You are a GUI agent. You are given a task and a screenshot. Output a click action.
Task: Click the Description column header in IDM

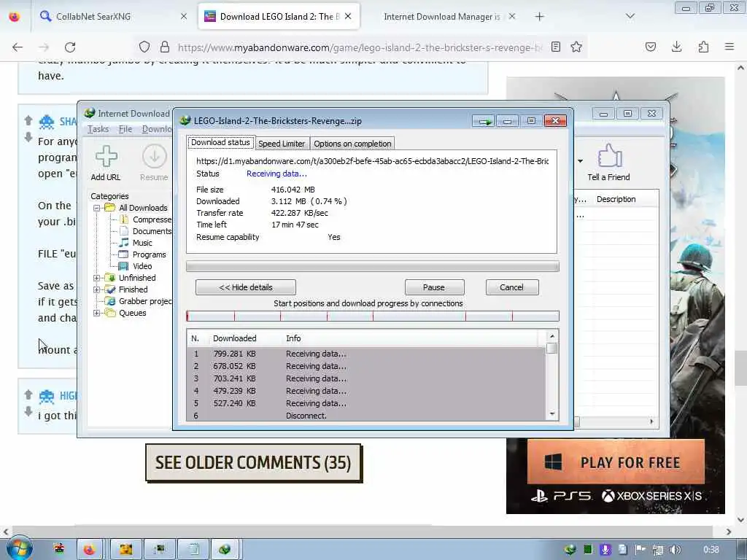tap(616, 200)
